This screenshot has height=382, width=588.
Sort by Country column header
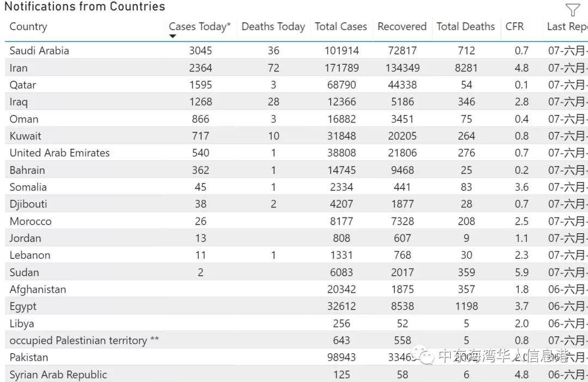coord(28,27)
